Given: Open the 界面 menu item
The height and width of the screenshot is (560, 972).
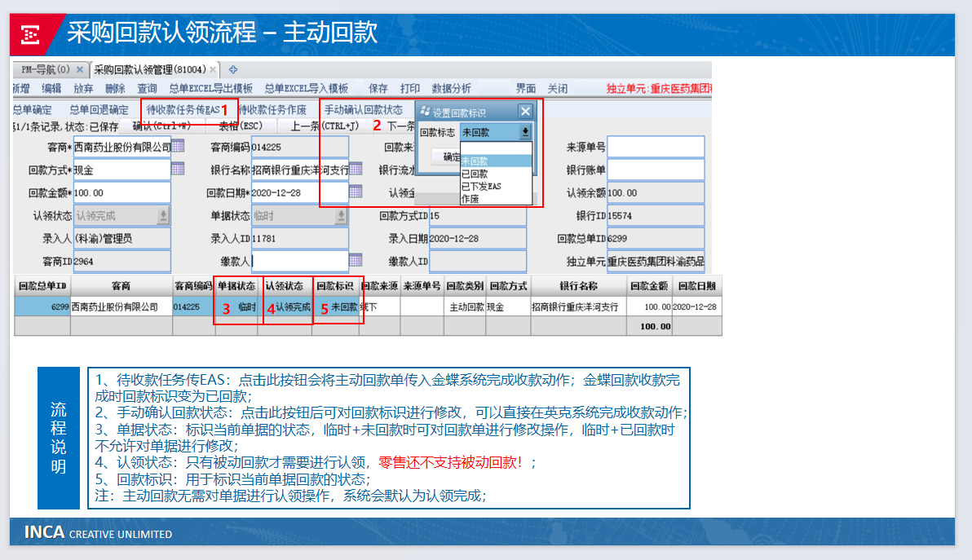Looking at the screenshot, I should [x=526, y=89].
